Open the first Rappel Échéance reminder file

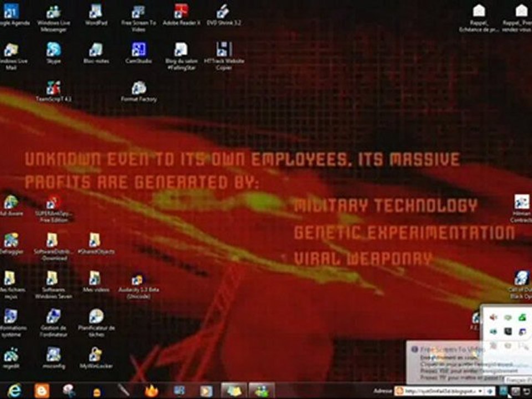click(479, 18)
